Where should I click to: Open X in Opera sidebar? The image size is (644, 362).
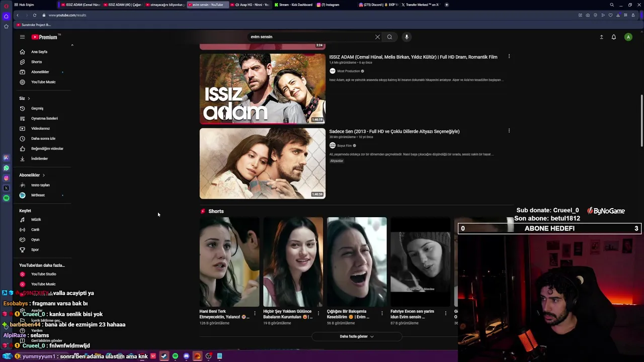[x=6, y=188]
